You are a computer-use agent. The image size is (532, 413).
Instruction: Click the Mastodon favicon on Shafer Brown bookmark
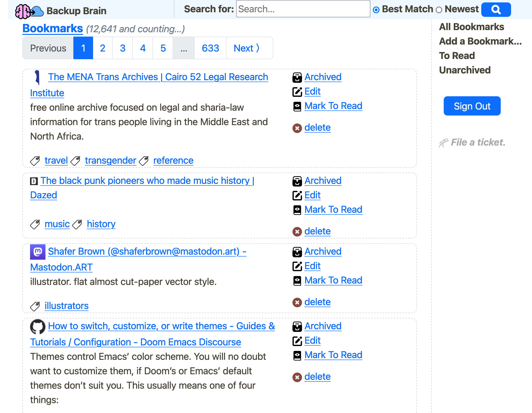click(38, 252)
